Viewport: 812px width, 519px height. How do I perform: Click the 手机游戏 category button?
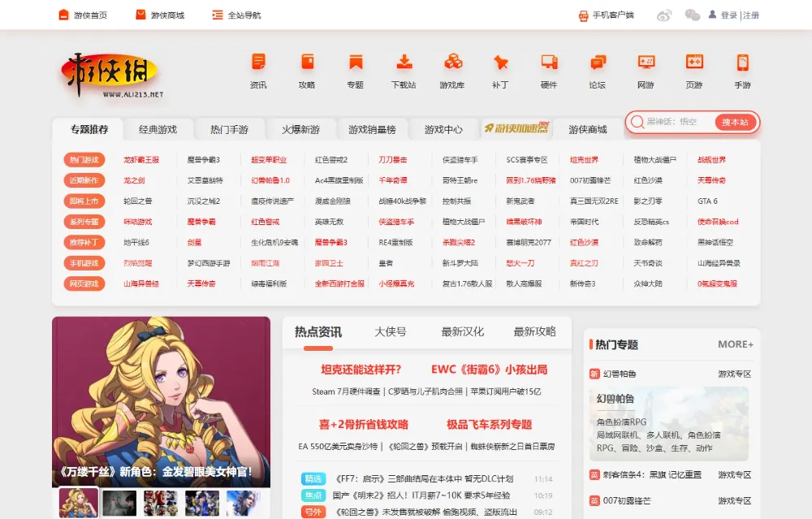point(84,263)
